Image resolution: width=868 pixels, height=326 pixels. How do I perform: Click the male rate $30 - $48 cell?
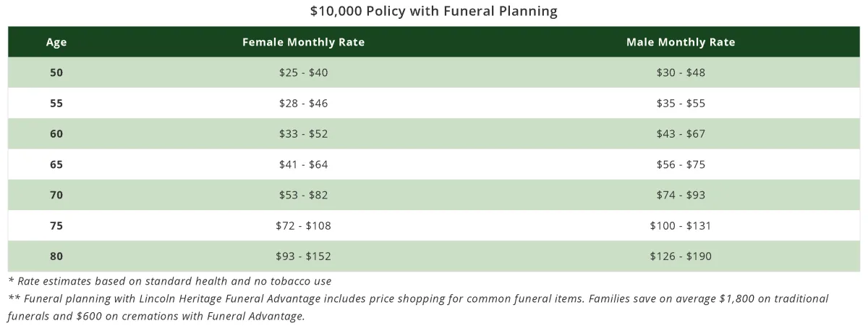(x=681, y=72)
